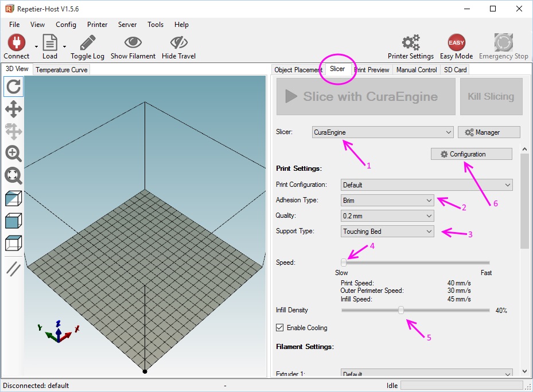The height and width of the screenshot is (392, 533).
Task: Click the Speed slider handle
Action: [344, 262]
